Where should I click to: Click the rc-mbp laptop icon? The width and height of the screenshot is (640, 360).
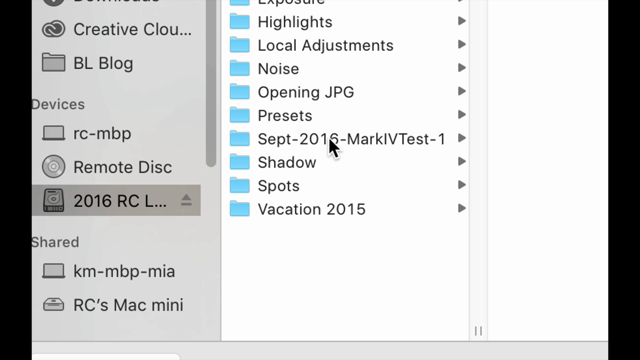(x=53, y=133)
